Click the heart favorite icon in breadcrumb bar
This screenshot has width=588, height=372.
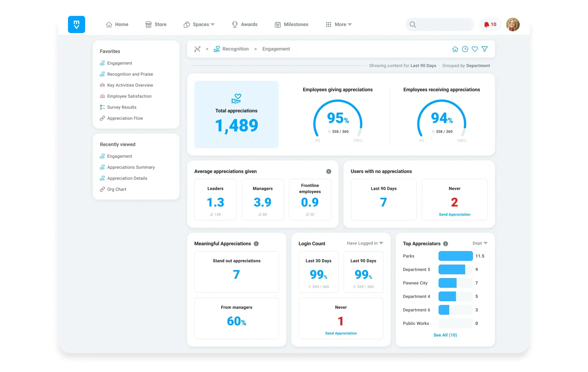point(475,49)
